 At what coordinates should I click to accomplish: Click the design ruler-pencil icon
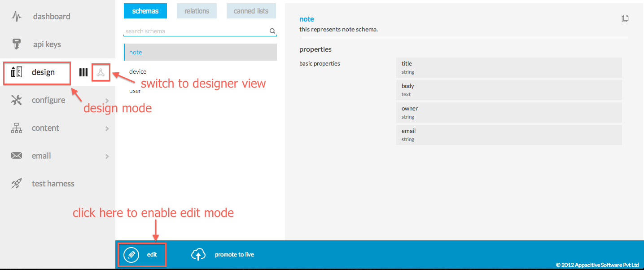click(x=17, y=72)
